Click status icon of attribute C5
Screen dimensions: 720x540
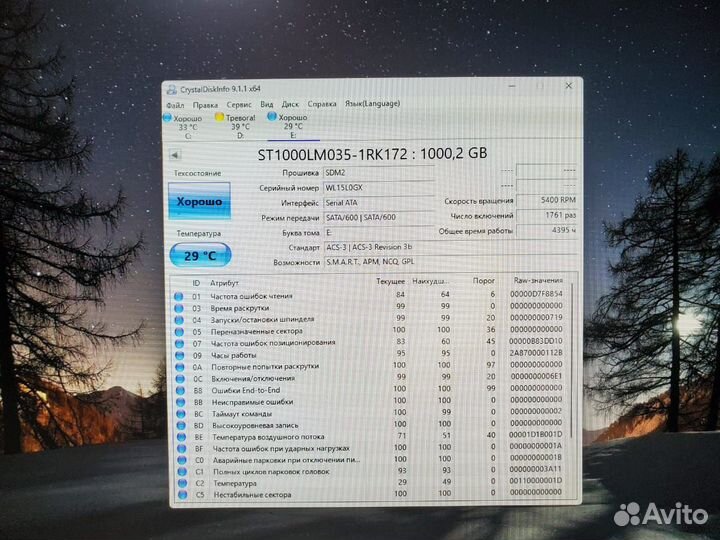click(183, 495)
